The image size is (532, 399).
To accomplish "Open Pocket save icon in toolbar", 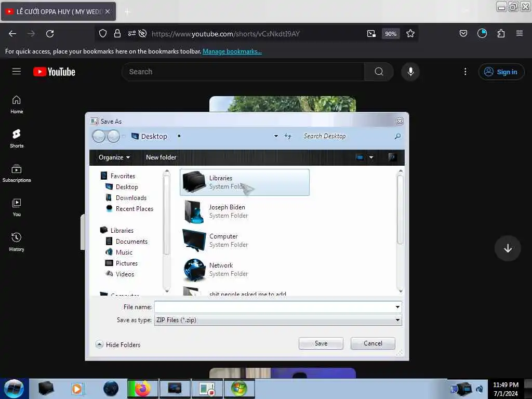I will coord(463,34).
